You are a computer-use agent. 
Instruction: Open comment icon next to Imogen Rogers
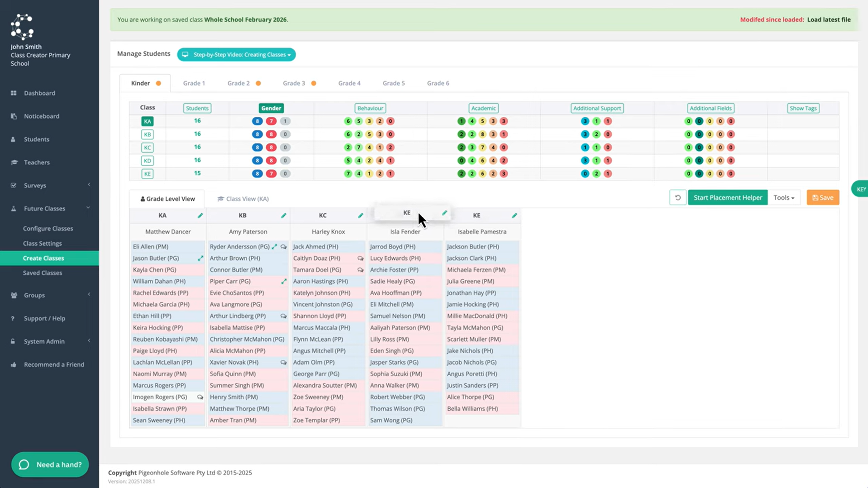click(200, 397)
